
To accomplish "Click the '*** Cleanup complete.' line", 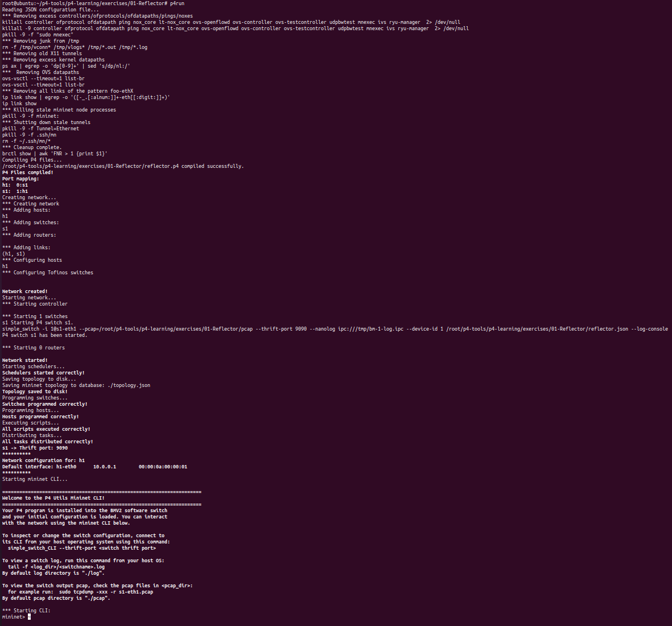I will pos(32,147).
